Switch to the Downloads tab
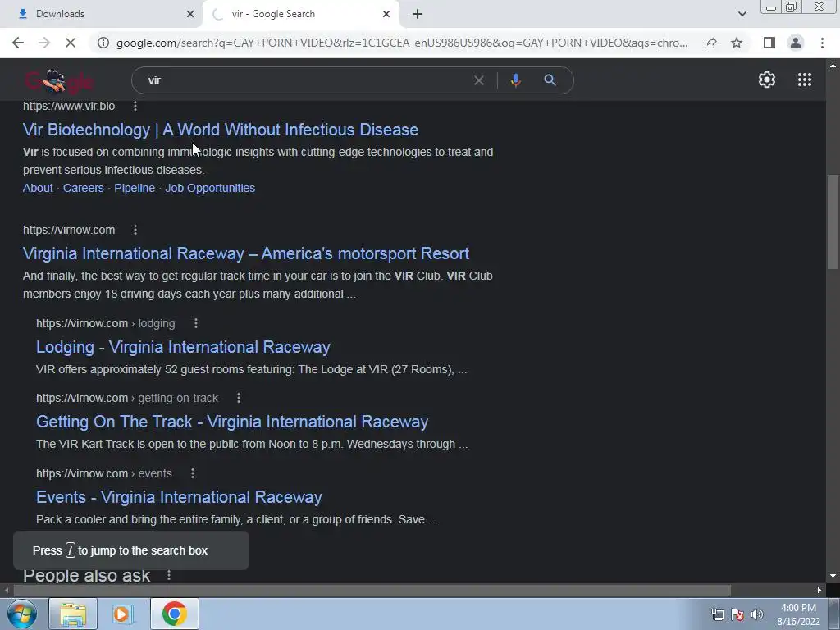The height and width of the screenshot is (630, 840). 101,14
